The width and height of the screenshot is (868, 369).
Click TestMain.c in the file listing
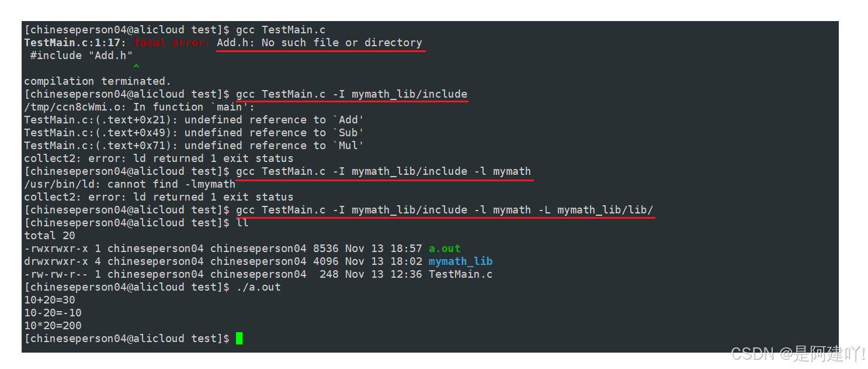click(460, 274)
